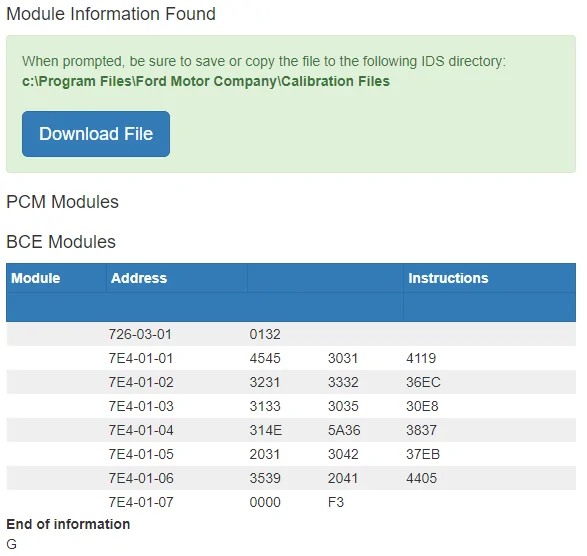Select address 7E4-01-07

point(141,502)
